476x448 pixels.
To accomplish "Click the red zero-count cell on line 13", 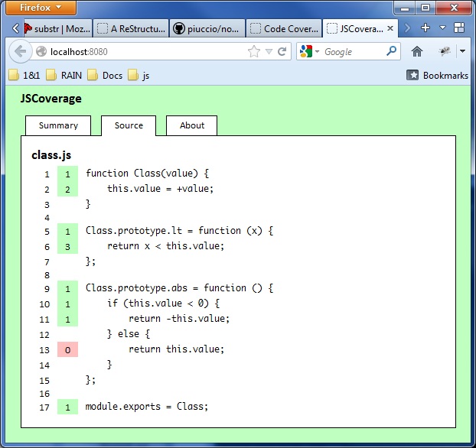I will click(67, 349).
